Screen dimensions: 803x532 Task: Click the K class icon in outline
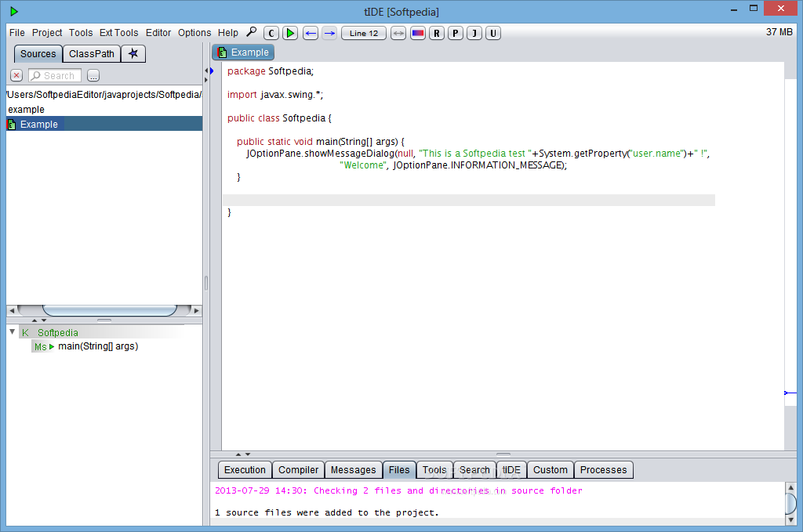[x=25, y=332]
